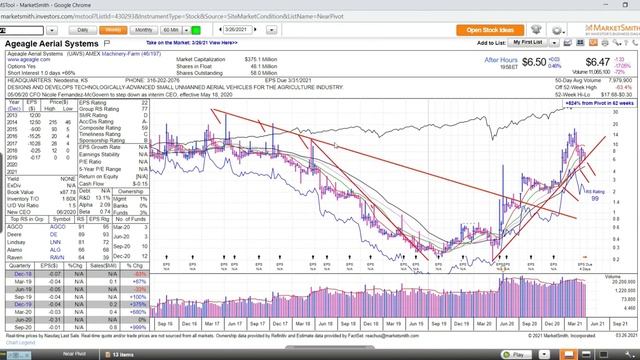The height and width of the screenshot is (360, 640).
Task: Click the RS Rating 99 label on chart
Action: (x=595, y=195)
